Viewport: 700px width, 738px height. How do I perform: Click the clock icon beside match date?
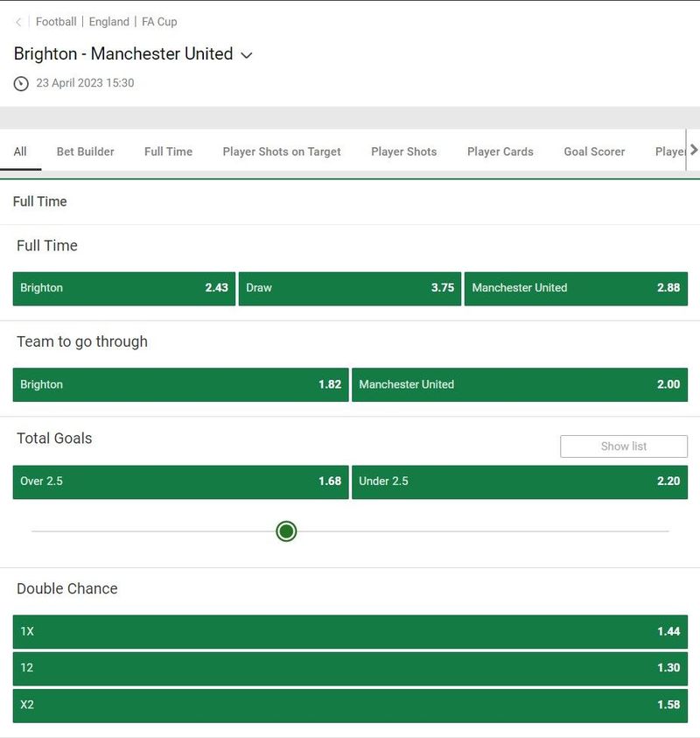(21, 83)
